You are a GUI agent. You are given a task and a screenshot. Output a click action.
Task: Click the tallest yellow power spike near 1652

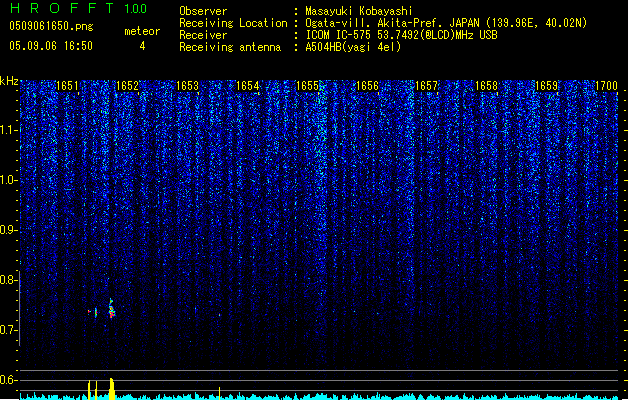click(x=112, y=388)
